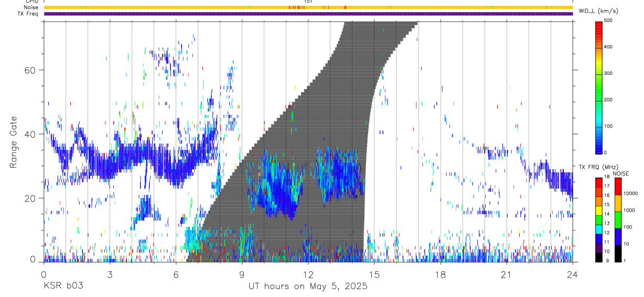Click the 10000 NOISE legend value
The width and height of the screenshot is (644, 297).
point(630,193)
